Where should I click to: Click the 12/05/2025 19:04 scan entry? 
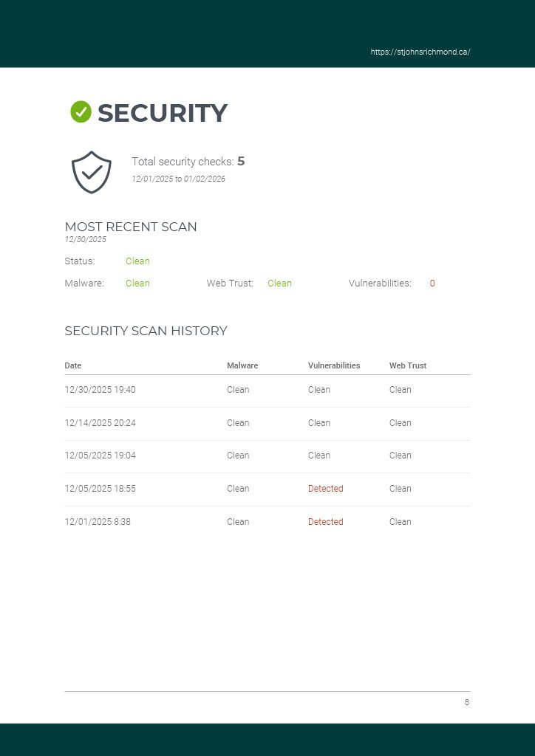[100, 456]
